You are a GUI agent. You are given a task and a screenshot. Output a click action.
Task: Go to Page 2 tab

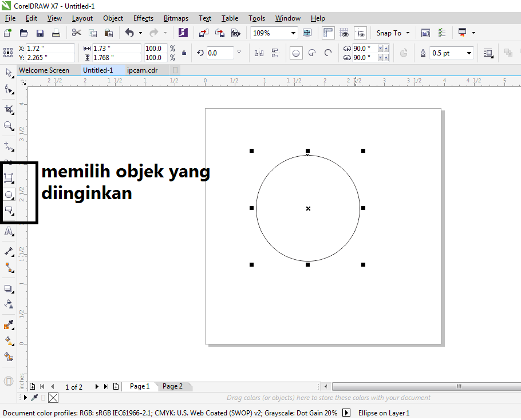pos(172,386)
